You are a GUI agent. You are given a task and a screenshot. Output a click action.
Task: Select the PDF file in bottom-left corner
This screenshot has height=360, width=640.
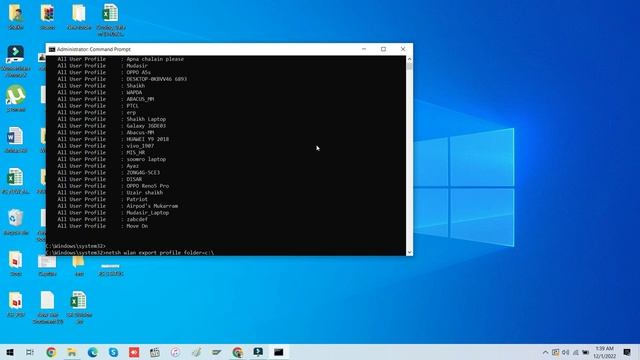(16, 304)
